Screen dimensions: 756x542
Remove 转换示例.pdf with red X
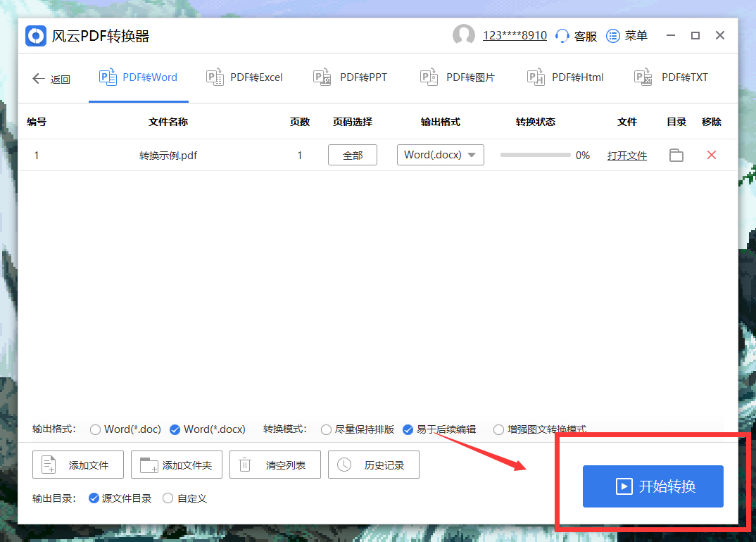pos(711,155)
